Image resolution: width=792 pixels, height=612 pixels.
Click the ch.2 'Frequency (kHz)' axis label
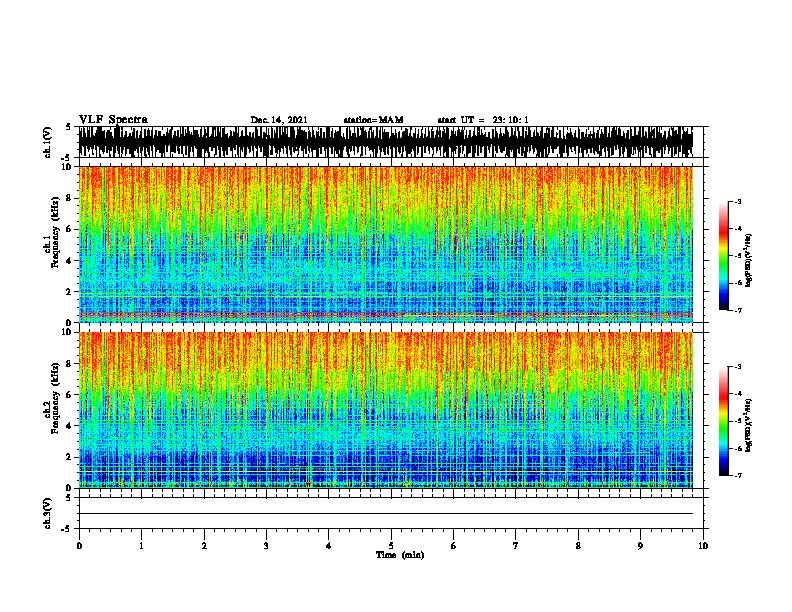[x=55, y=398]
